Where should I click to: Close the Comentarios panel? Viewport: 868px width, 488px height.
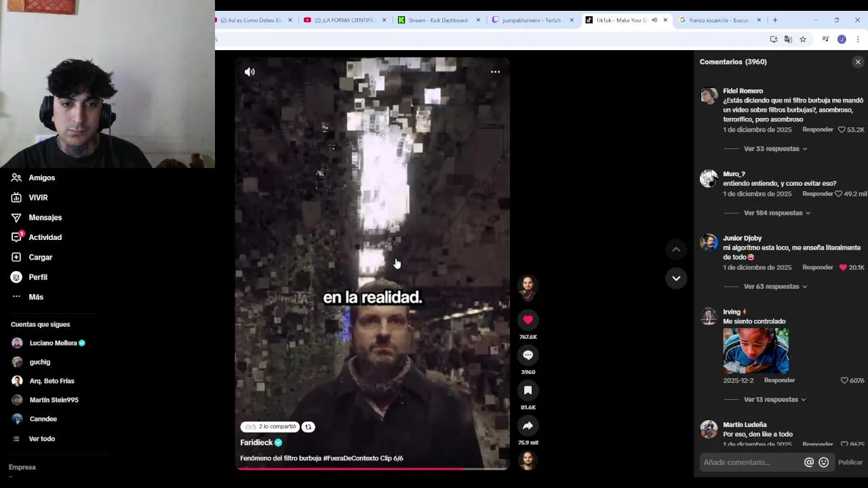[858, 62]
